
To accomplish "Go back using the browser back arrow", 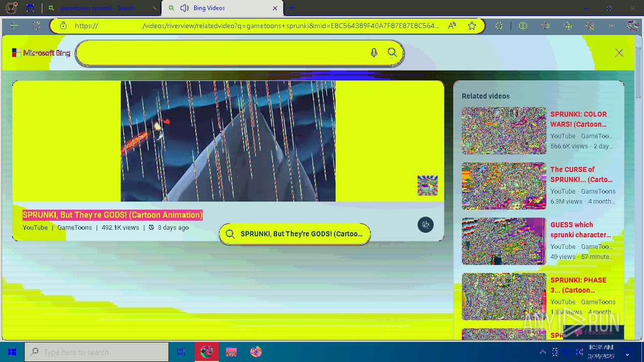I will click(x=14, y=26).
